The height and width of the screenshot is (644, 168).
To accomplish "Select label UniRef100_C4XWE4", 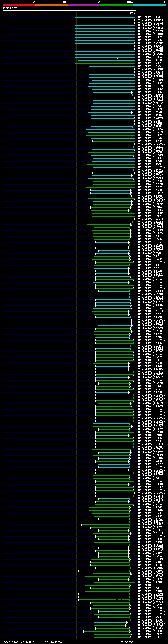I will tap(151, 164).
